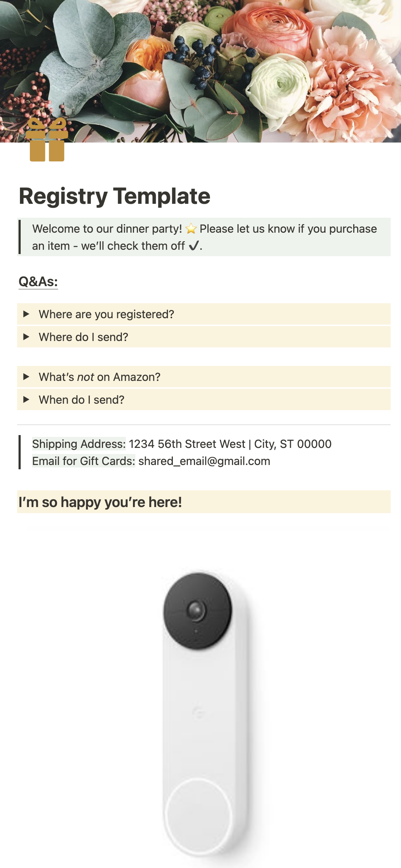Select the "Where are you registered?" question text
Image resolution: width=401 pixels, height=868 pixels.
(107, 314)
